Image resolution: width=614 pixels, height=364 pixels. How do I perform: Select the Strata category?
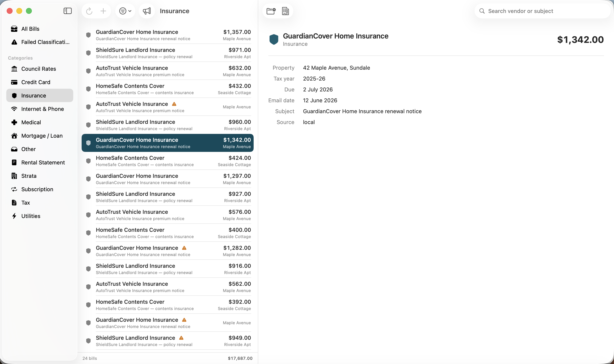40,176
